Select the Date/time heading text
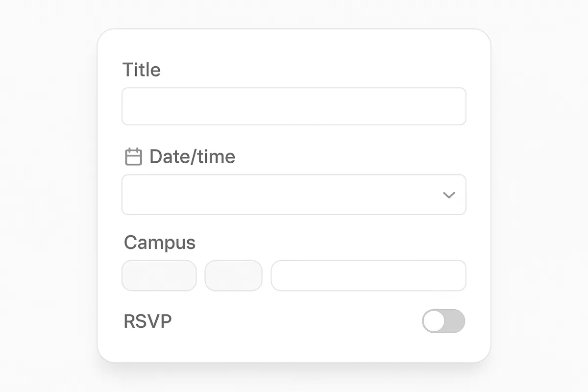 point(193,157)
